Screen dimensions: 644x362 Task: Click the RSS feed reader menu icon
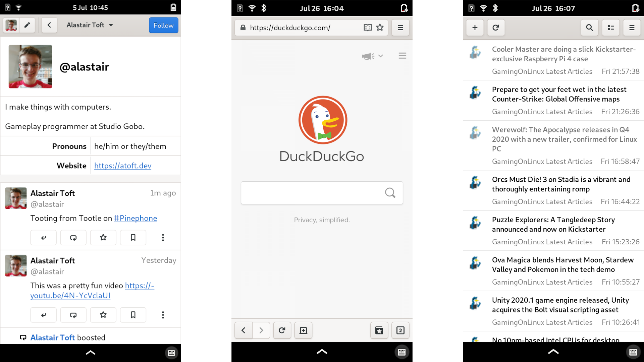633,27
